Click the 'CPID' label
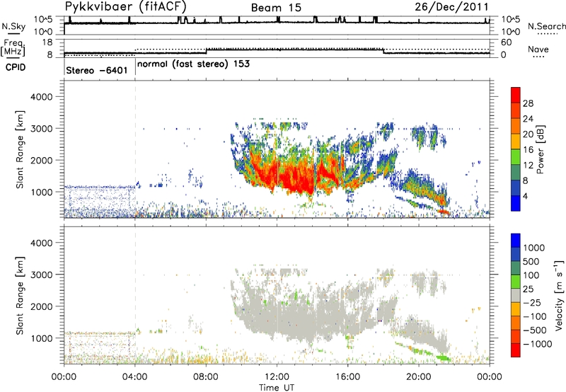The width and height of the screenshot is (566, 392). pyautogui.click(x=16, y=67)
